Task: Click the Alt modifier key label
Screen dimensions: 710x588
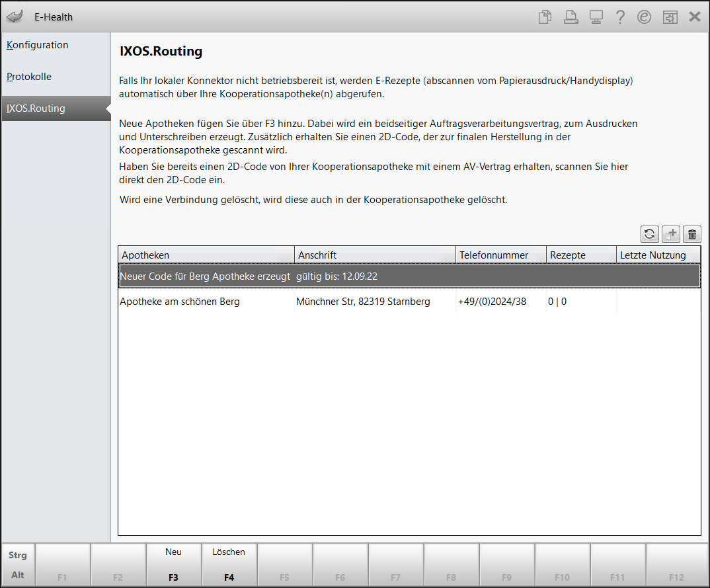Action: click(x=18, y=575)
